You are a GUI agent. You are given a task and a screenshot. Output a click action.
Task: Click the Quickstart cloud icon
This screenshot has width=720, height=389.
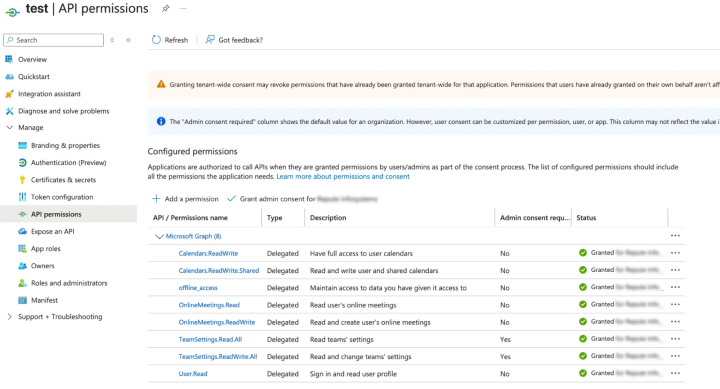pos(9,76)
